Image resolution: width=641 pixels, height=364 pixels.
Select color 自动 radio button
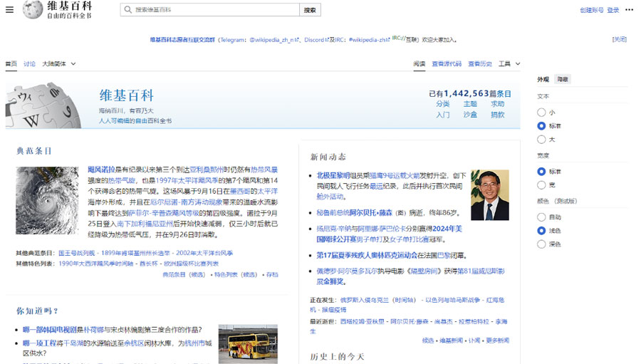tap(541, 217)
